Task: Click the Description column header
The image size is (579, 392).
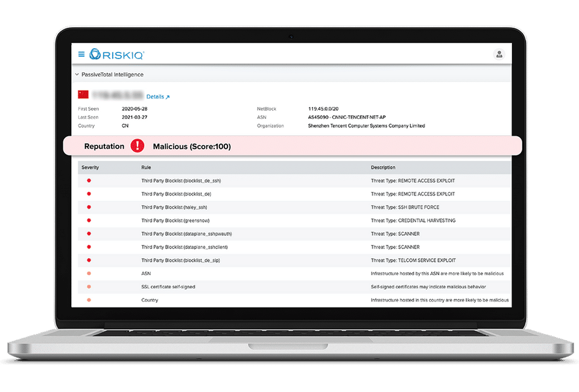Action: [x=383, y=168]
